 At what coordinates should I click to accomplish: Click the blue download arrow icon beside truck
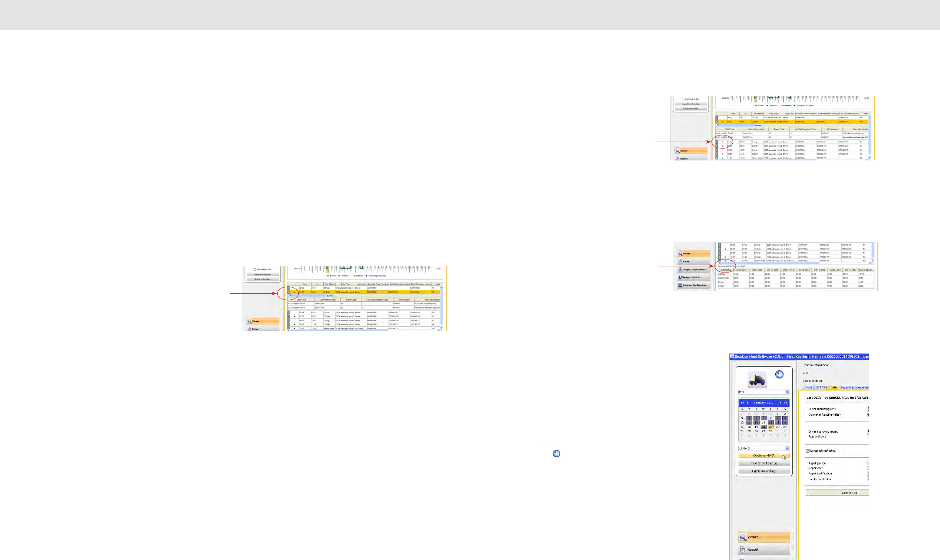(779, 374)
